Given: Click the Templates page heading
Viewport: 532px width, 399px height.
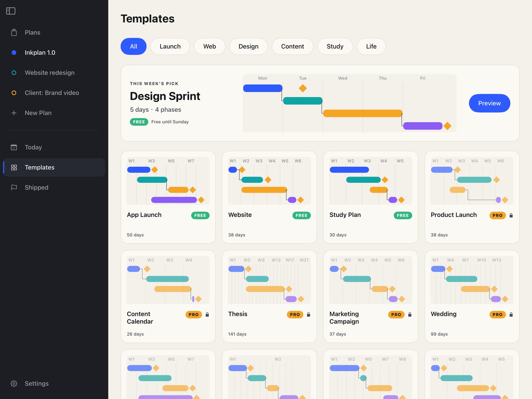Looking at the screenshot, I should [148, 19].
